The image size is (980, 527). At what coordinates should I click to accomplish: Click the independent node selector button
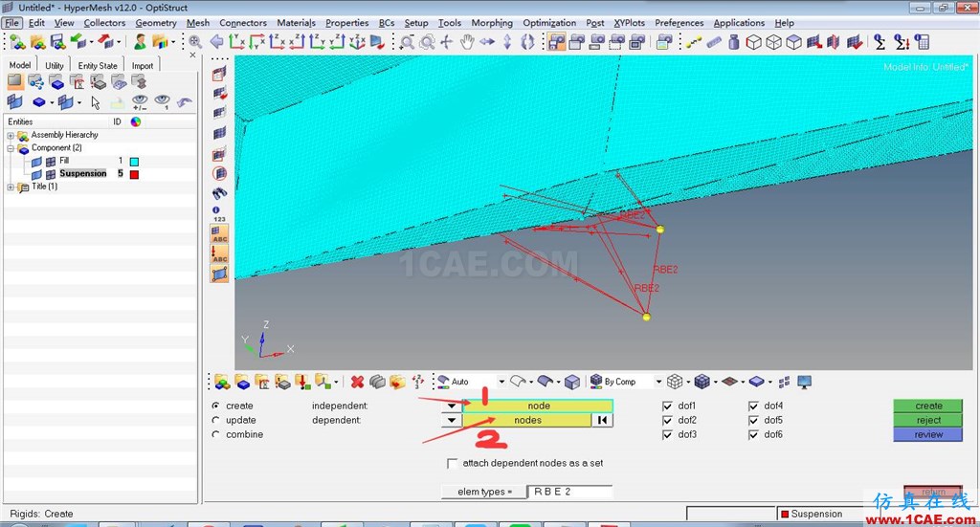pyautogui.click(x=538, y=406)
